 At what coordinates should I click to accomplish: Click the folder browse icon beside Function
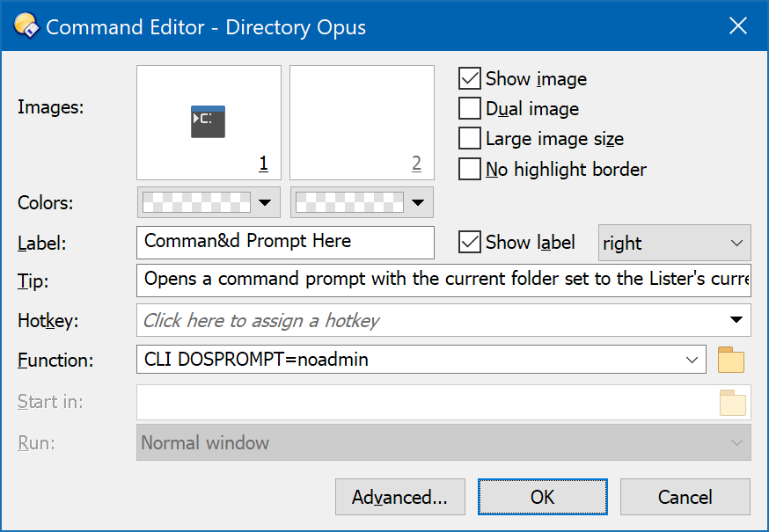[x=731, y=360]
